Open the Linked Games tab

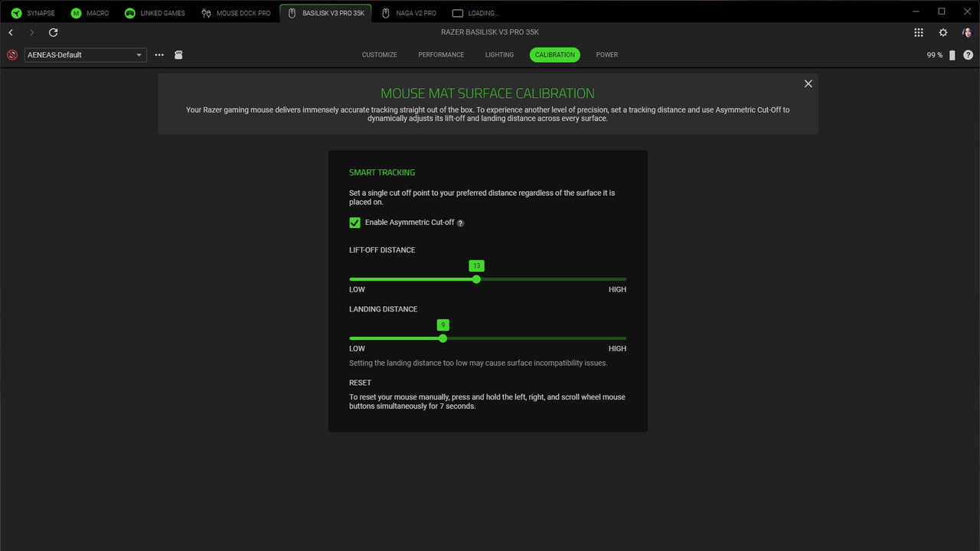155,13
